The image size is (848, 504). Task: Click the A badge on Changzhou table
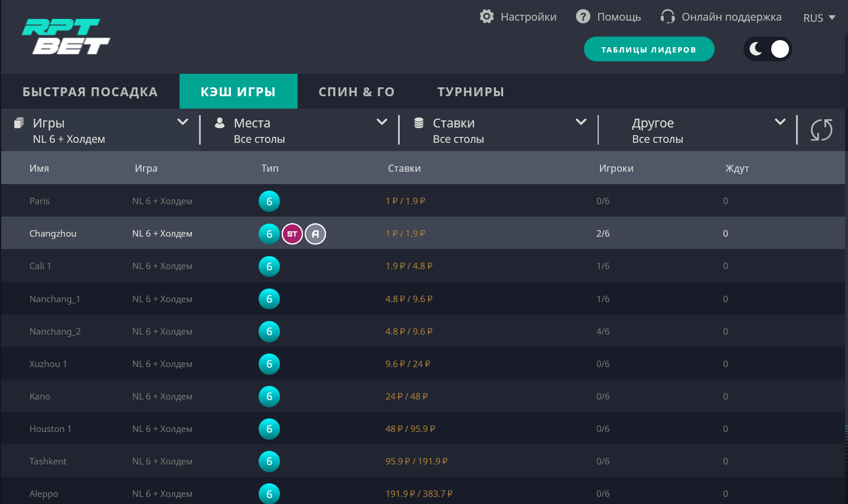coord(315,234)
